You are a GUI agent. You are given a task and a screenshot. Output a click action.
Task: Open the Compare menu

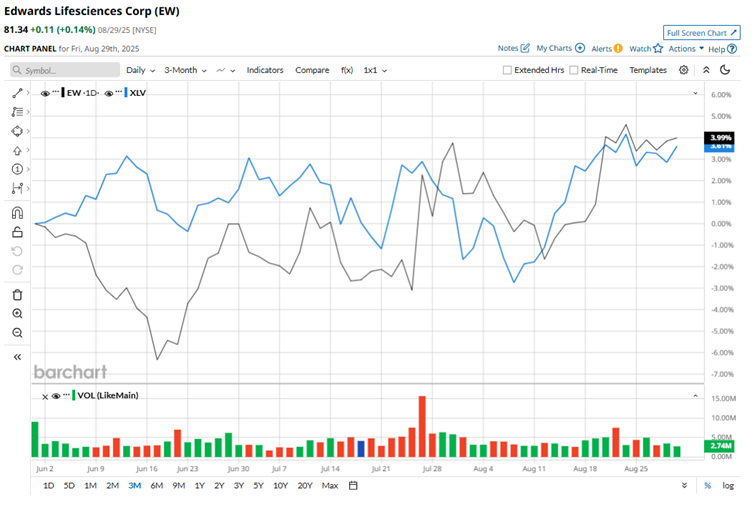tap(312, 70)
